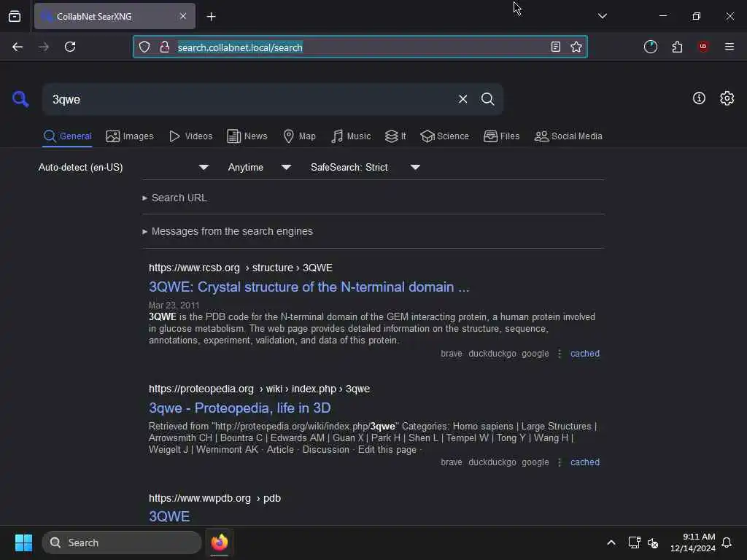
Task: Open the network status tray icon
Action: pos(634,542)
